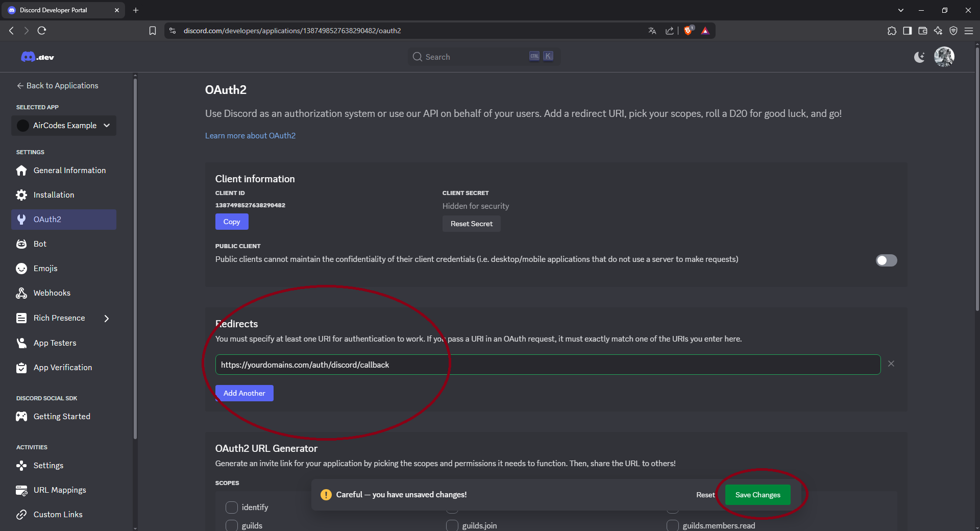Viewport: 980px width, 531px height.
Task: Click the main page vertical scrollbar
Action: tap(977, 179)
